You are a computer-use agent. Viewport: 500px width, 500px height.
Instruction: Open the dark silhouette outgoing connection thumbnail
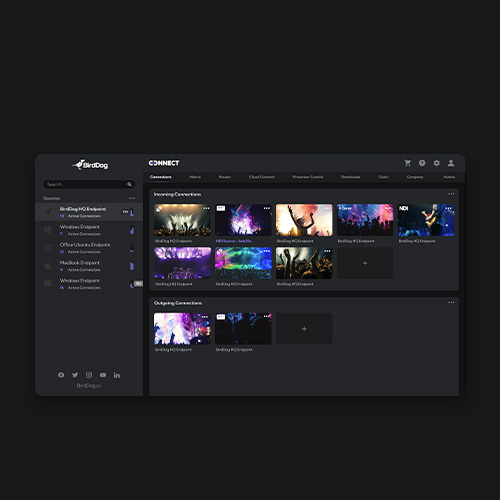[x=243, y=329]
